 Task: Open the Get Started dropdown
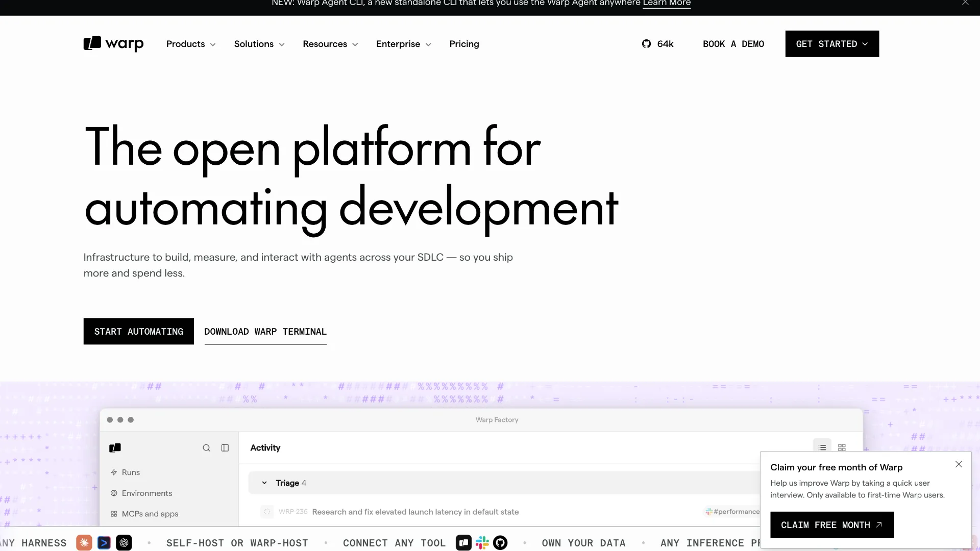(x=832, y=44)
